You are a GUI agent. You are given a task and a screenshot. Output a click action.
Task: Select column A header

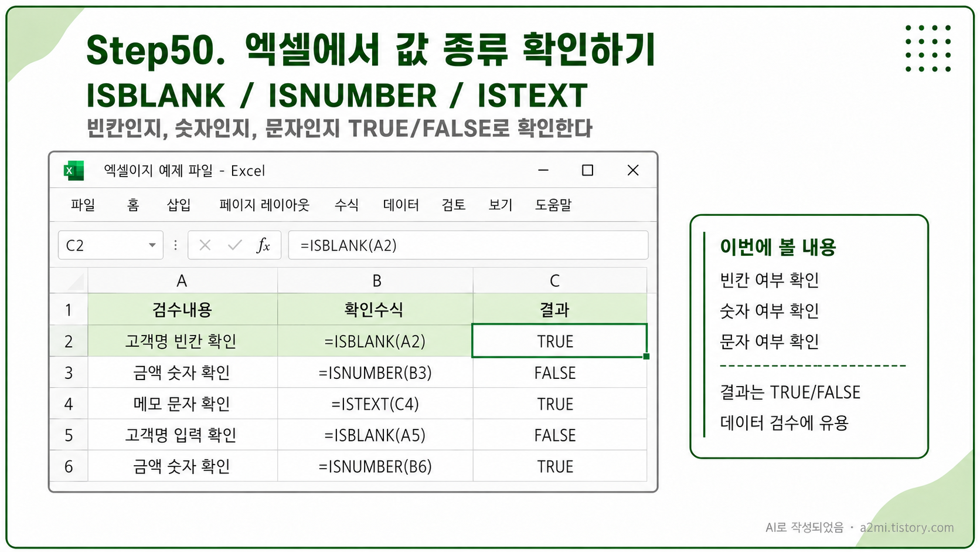182,280
